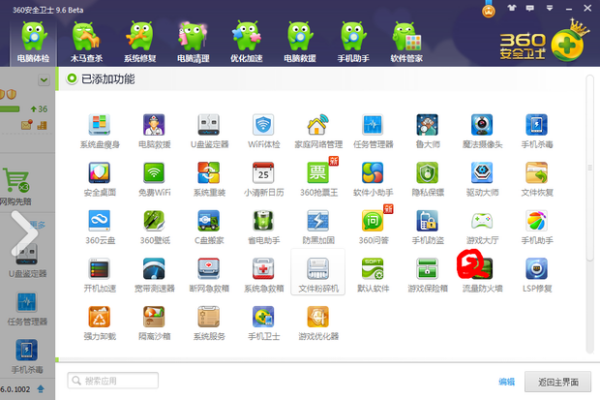
Task: Open 强力卸载 tool
Action: point(99,323)
